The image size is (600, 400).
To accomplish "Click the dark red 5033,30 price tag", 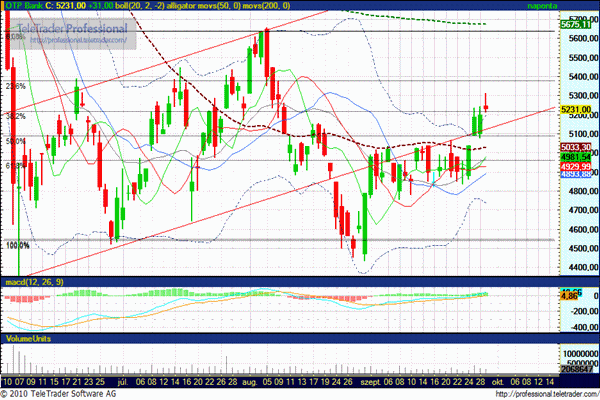I will (579, 146).
